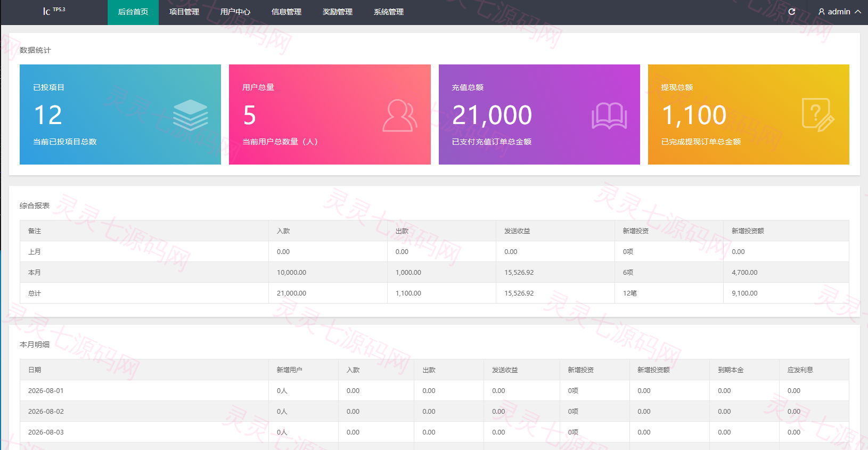Click the 用户总量 number 5
The image size is (868, 450).
tap(250, 115)
